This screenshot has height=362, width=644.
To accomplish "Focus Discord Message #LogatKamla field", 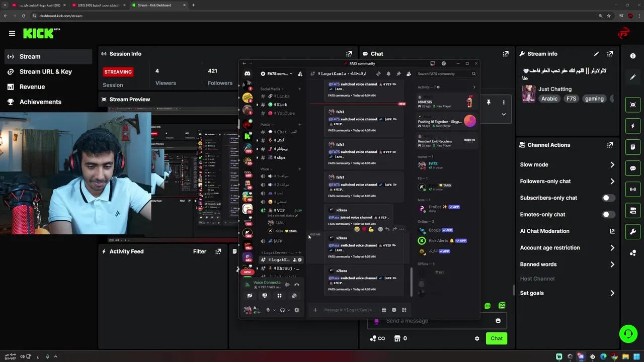I will 349,310.
